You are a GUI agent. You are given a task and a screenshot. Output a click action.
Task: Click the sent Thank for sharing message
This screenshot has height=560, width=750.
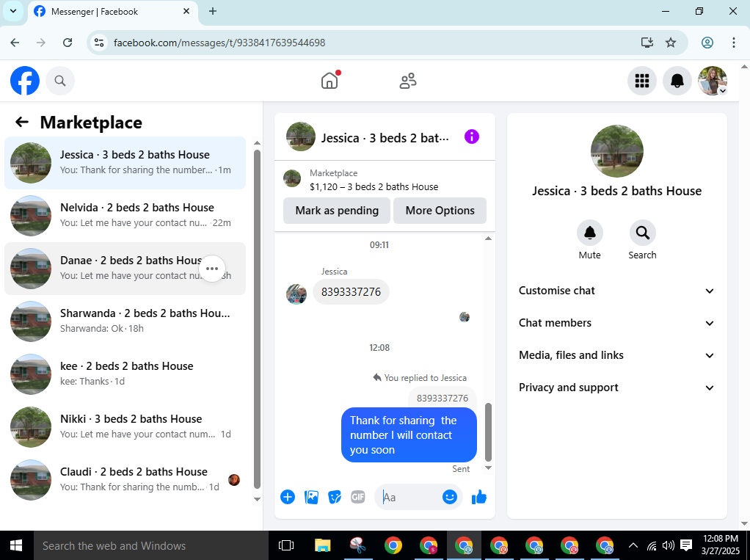point(409,434)
